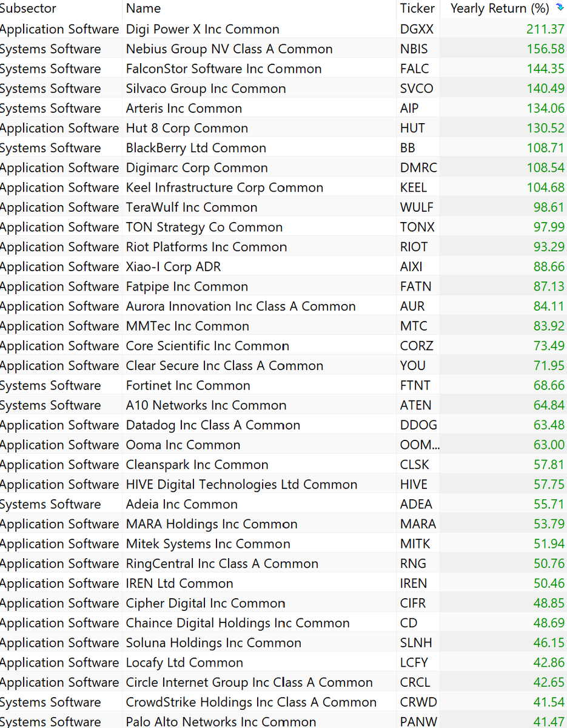The image size is (567, 728).
Task: Select A10 Networks Inc Common name
Action: coord(206,405)
